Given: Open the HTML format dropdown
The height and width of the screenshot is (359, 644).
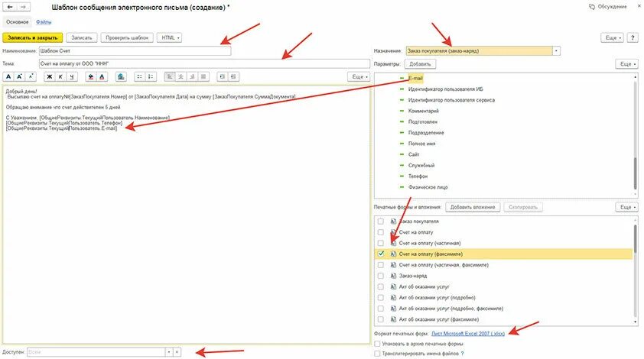Looking at the screenshot, I should [x=170, y=37].
